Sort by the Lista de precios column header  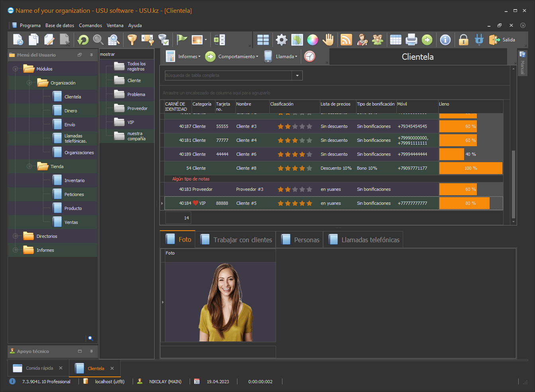tap(338, 106)
